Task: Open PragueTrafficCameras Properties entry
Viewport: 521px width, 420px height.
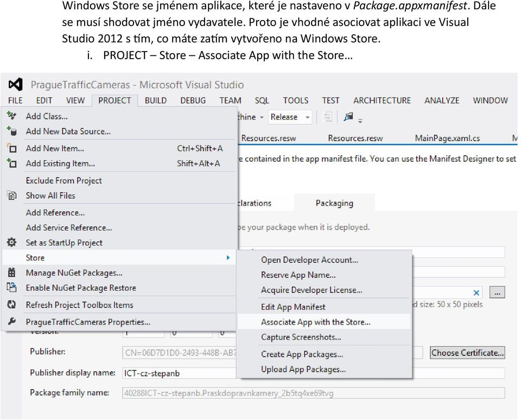Action: [119, 322]
